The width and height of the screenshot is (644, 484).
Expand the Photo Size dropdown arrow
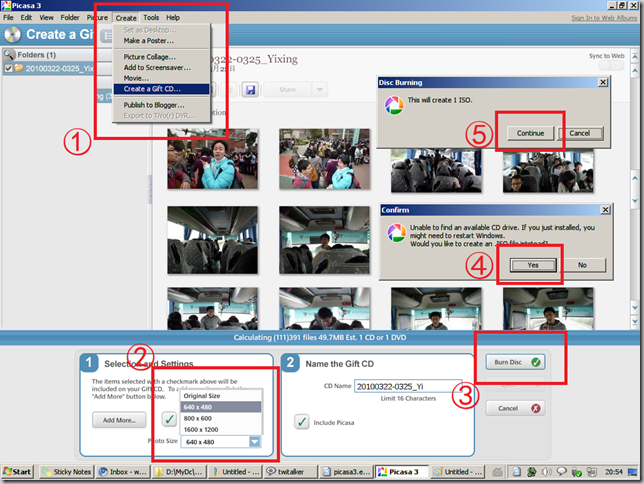click(x=255, y=442)
